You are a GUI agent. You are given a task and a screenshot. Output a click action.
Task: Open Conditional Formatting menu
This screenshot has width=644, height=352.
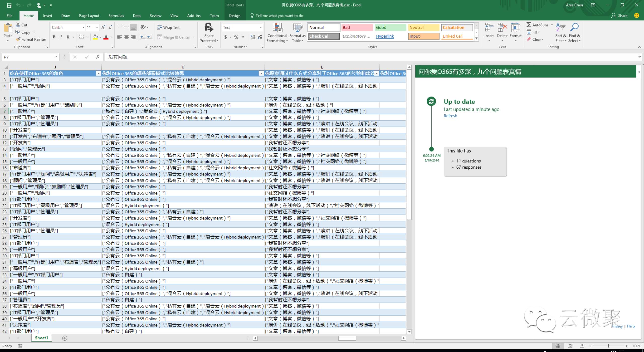pos(277,33)
